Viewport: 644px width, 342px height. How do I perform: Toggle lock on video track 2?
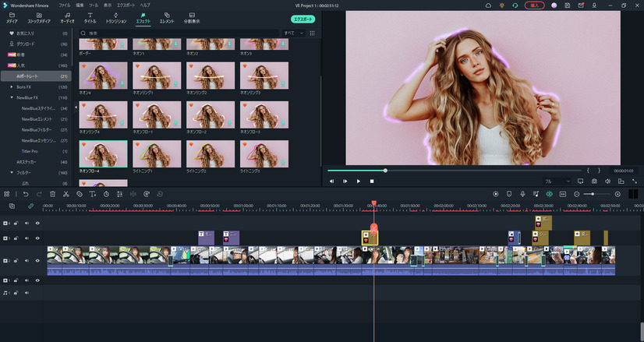[x=16, y=261]
